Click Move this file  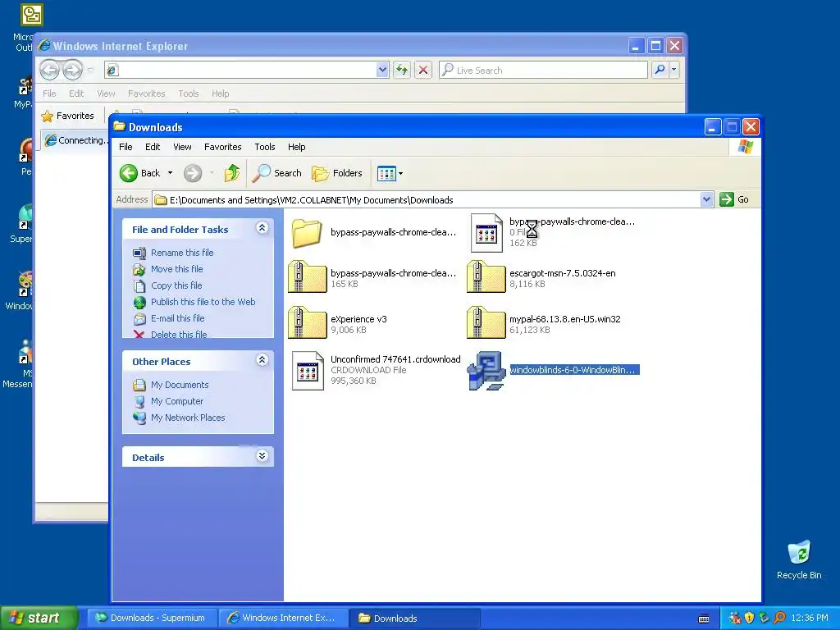167,269
